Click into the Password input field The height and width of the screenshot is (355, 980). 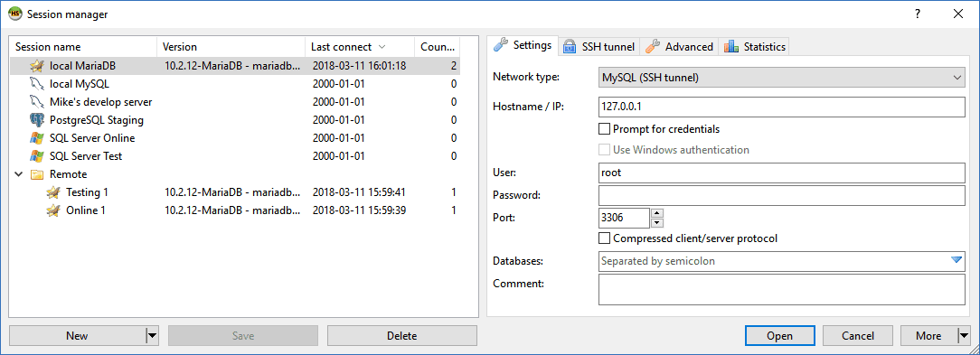click(781, 195)
